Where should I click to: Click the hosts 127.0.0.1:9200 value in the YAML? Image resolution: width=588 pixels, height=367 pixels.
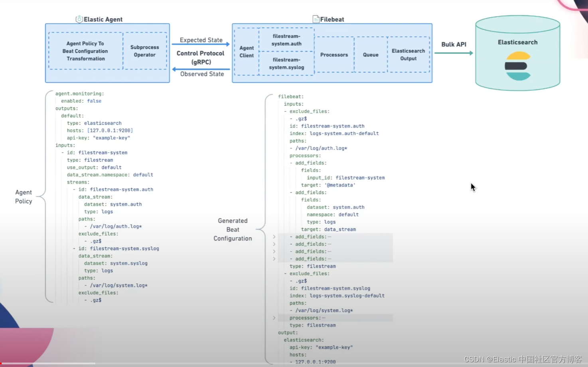point(109,130)
